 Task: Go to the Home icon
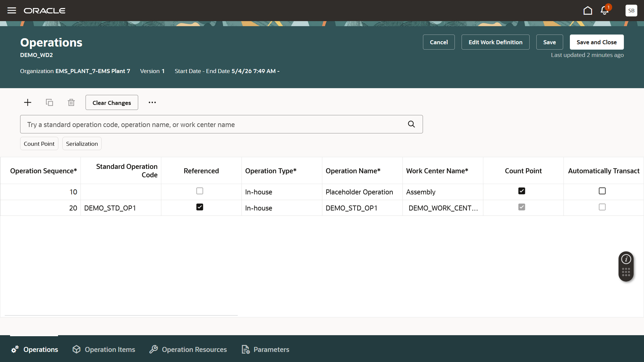[588, 10]
